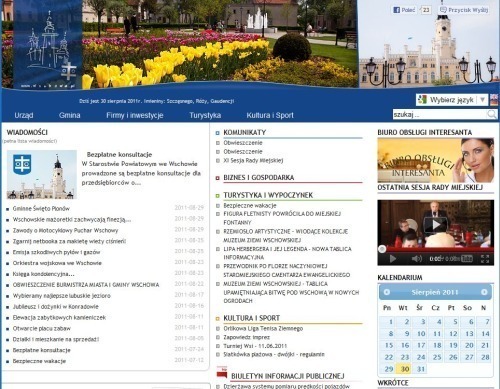Click the YouTube logo in player
The width and height of the screenshot is (500, 389).
[467, 259]
